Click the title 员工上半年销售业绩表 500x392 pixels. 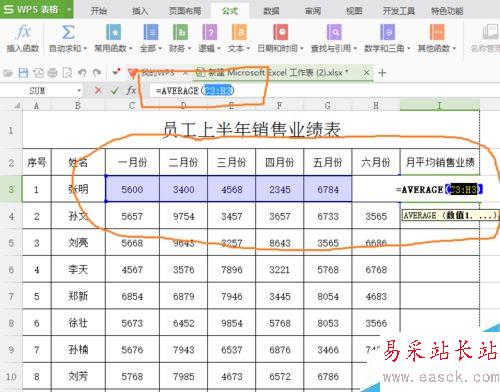pyautogui.click(x=252, y=130)
